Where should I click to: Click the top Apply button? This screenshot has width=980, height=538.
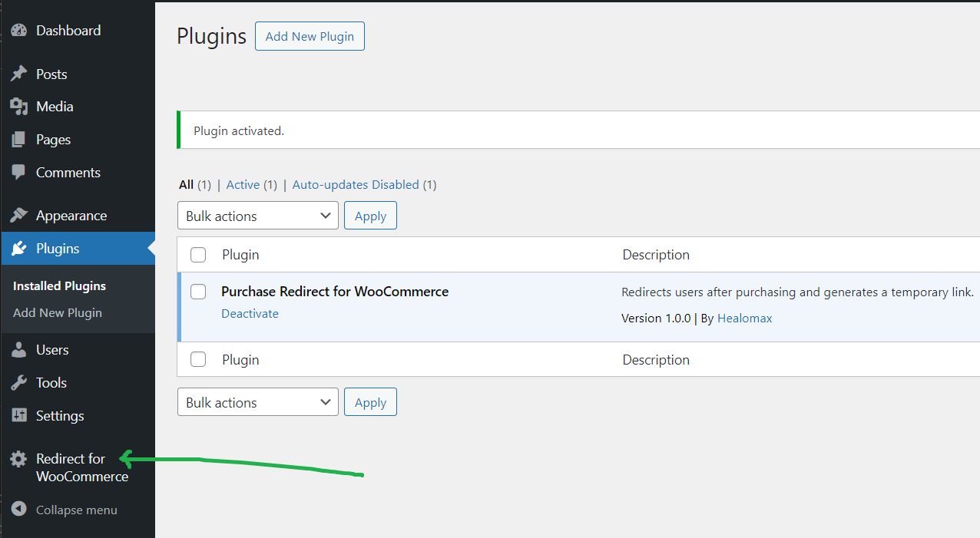[x=370, y=216]
